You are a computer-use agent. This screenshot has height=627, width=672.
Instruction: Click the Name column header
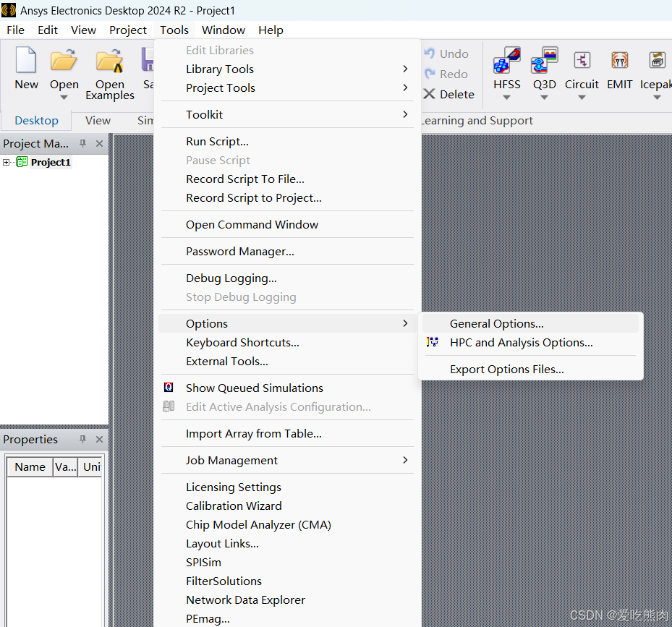[x=30, y=466]
